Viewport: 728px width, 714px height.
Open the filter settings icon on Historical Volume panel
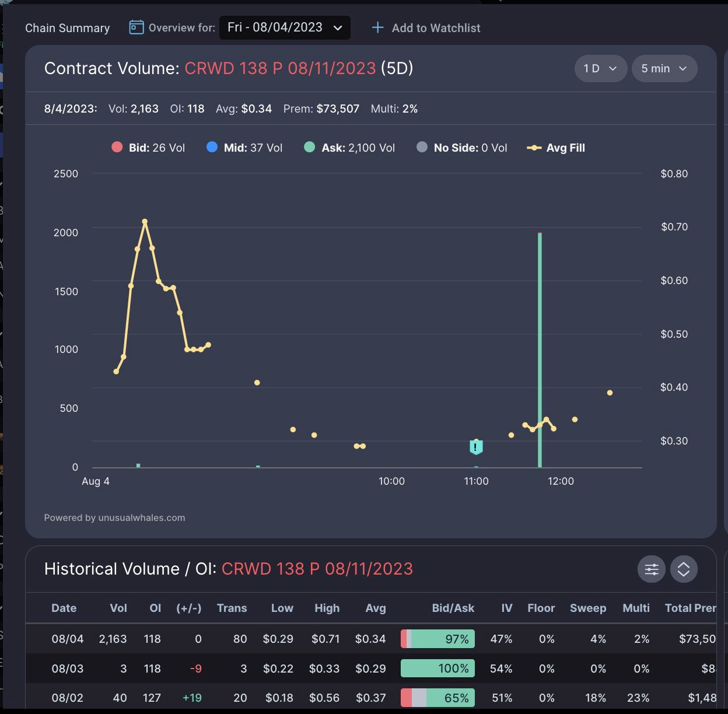(651, 569)
